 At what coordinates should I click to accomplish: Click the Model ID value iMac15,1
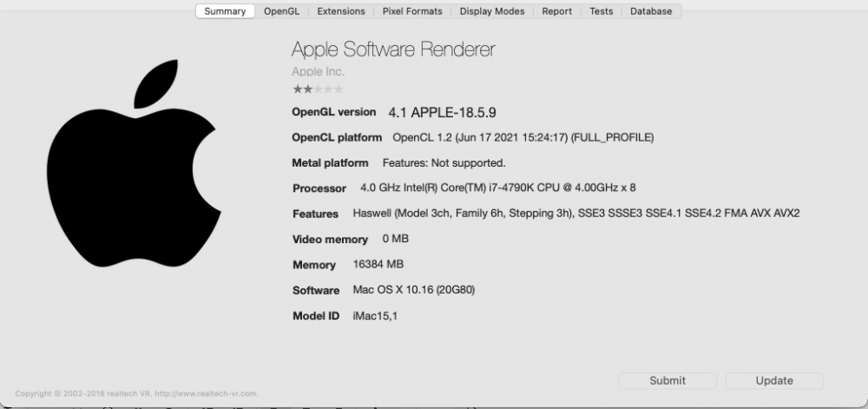click(x=375, y=316)
